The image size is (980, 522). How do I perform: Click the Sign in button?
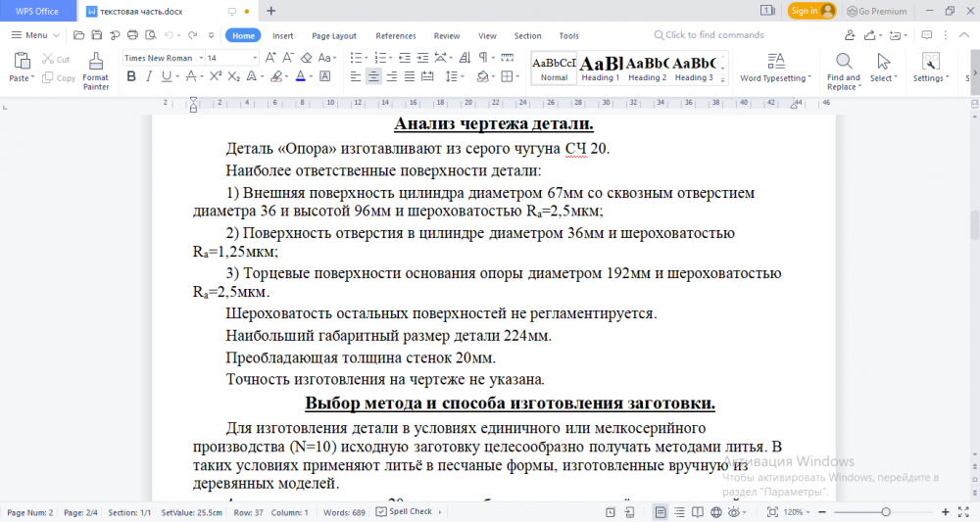point(811,11)
